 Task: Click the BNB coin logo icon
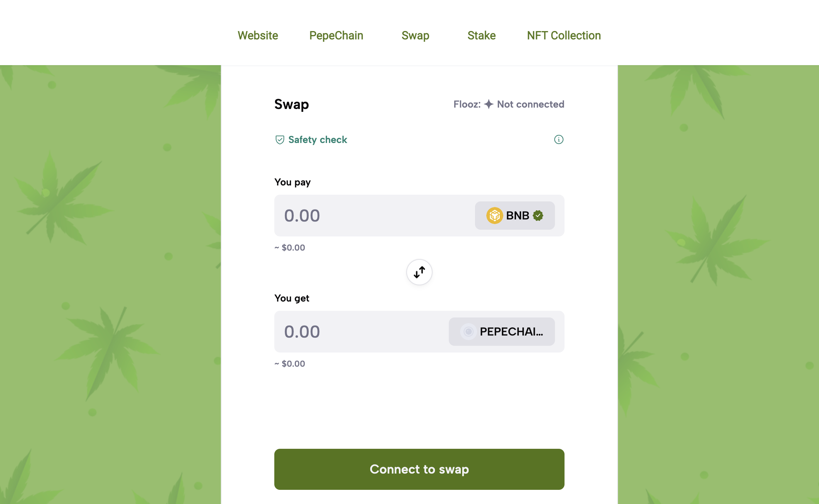(494, 216)
